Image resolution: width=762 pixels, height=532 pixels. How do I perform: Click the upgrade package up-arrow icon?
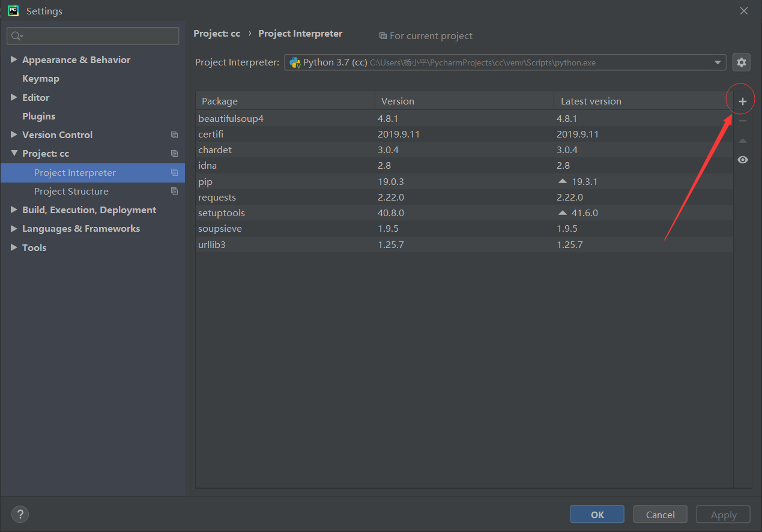pyautogui.click(x=743, y=141)
